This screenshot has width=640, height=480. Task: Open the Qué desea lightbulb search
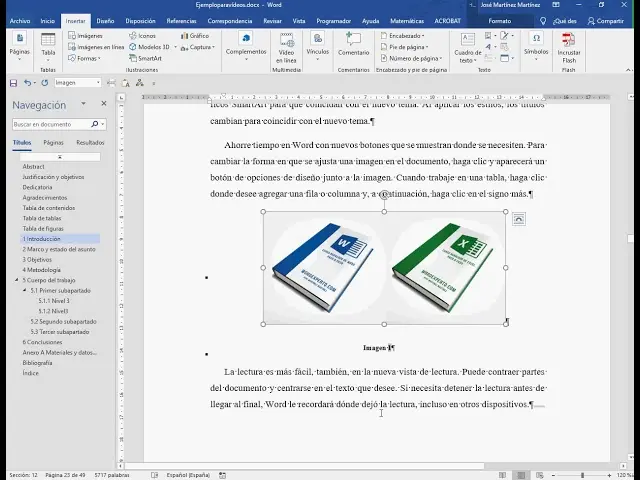pyautogui.click(x=543, y=21)
